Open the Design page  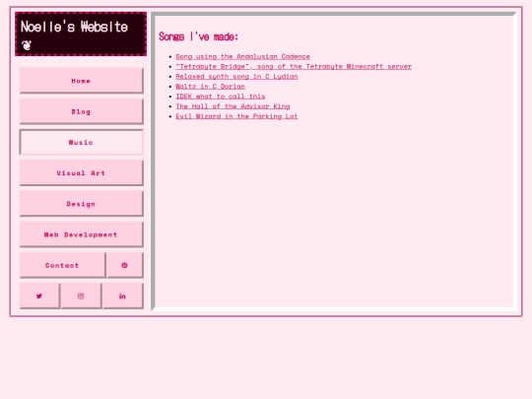point(82,204)
